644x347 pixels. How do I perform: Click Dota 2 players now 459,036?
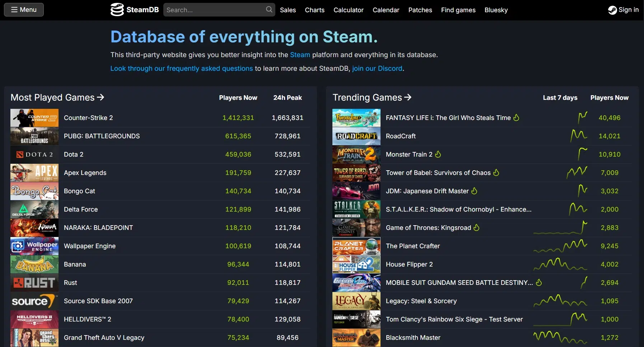click(x=238, y=154)
